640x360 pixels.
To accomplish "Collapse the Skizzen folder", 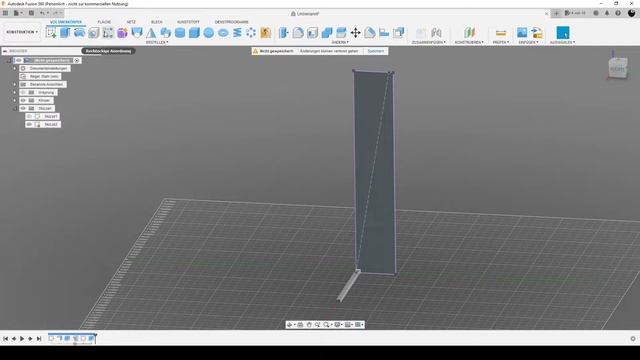I will (x=15, y=109).
